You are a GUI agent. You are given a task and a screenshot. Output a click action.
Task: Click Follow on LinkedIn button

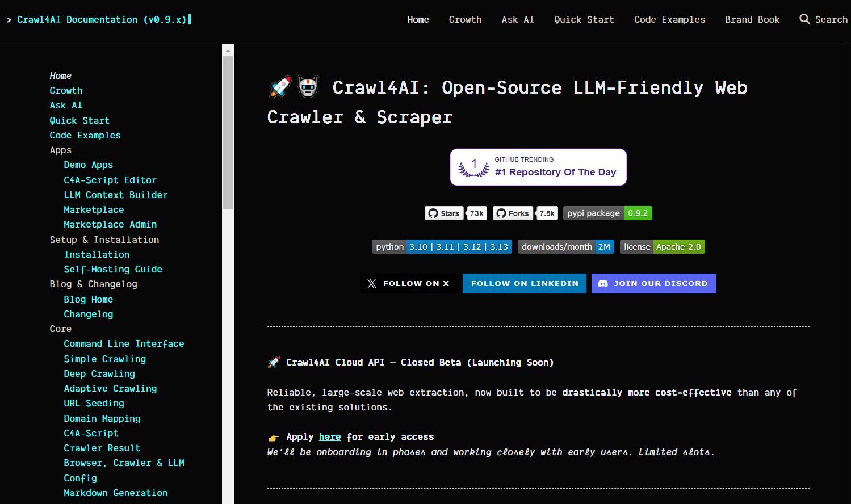pyautogui.click(x=525, y=284)
